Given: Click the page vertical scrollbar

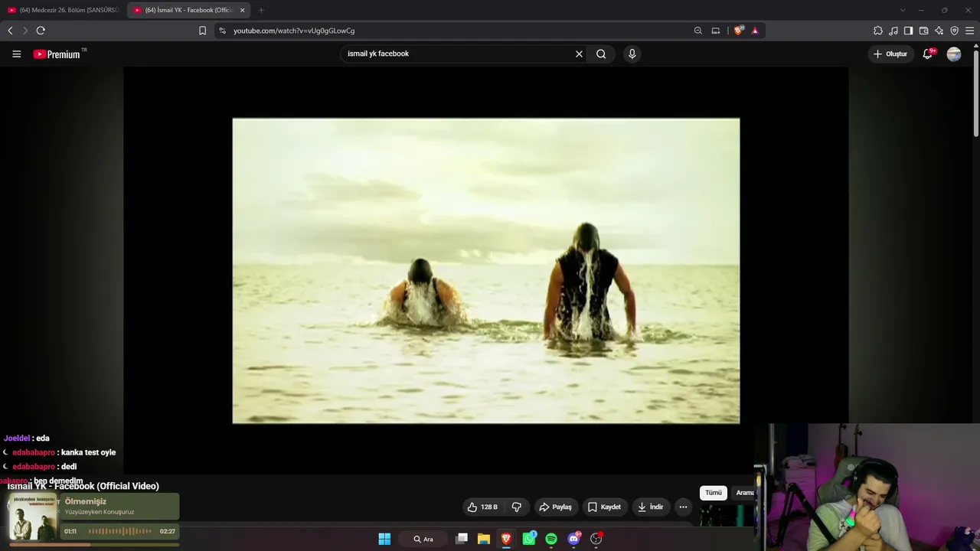Looking at the screenshot, I should [x=975, y=92].
